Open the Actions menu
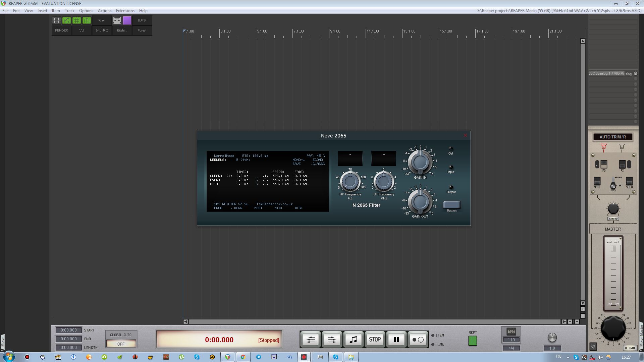Viewport: 644px width, 362px height. 105,11
